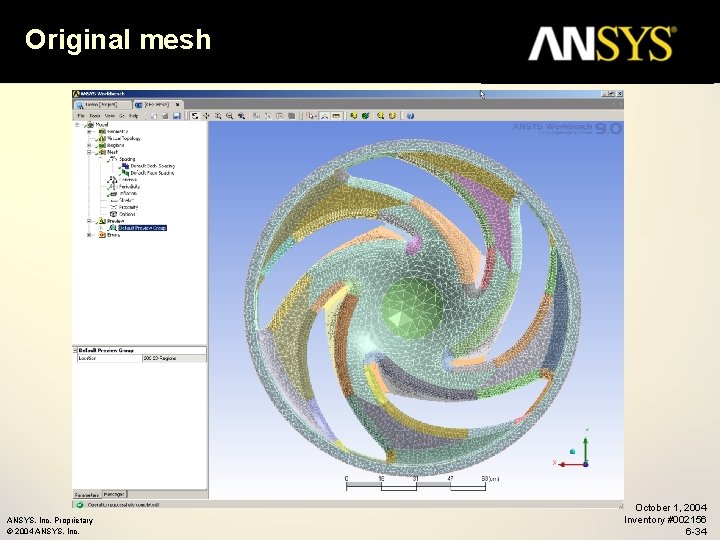720x540 pixels.
Task: Open the Help menu
Action: [x=134, y=116]
